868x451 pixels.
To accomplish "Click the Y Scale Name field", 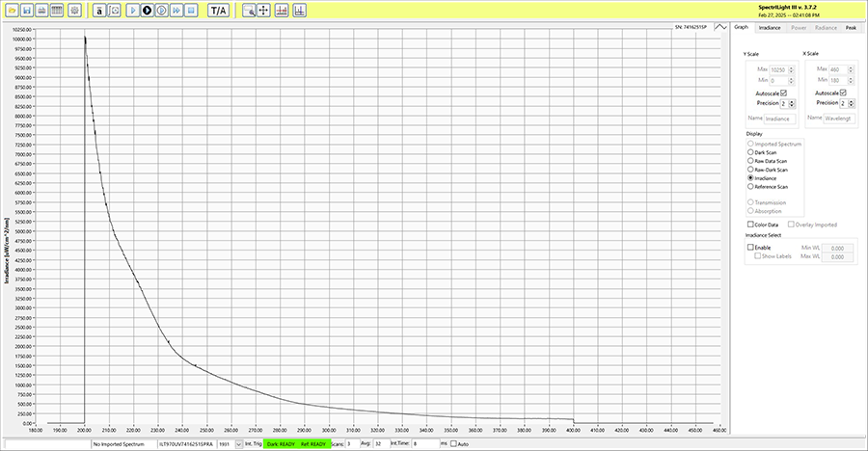I will pyautogui.click(x=780, y=119).
